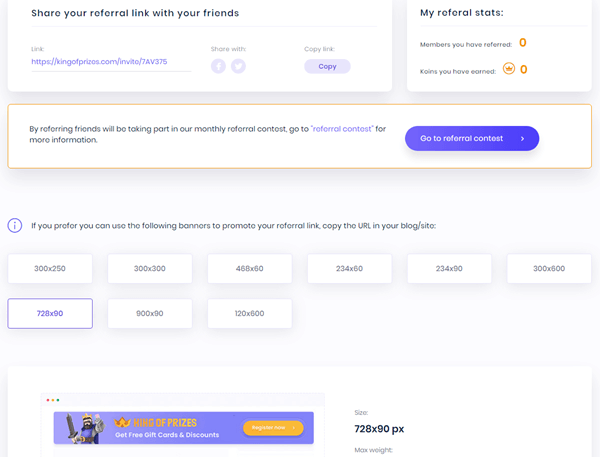Click the info circle icon
600x457 pixels.
point(15,225)
